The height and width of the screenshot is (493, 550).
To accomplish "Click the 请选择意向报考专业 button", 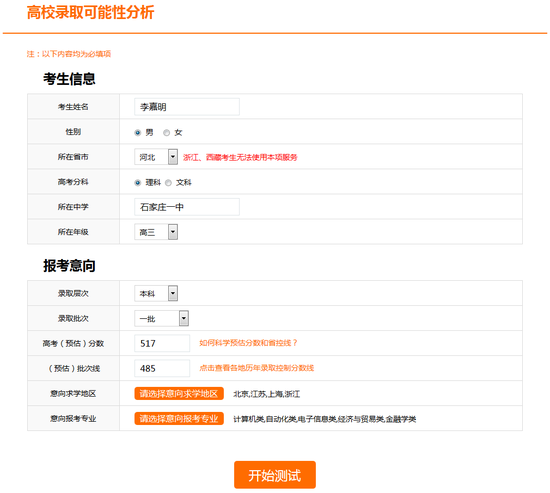I will coord(179,418).
